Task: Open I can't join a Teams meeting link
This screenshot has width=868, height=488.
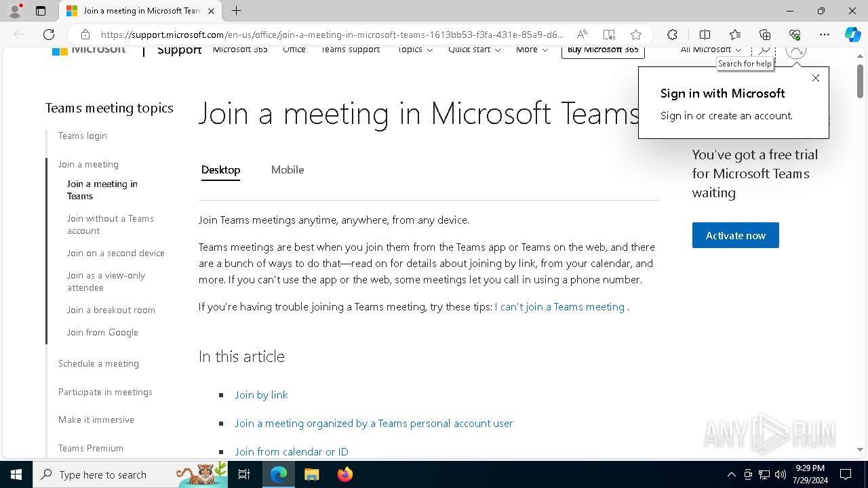Action: pos(559,306)
